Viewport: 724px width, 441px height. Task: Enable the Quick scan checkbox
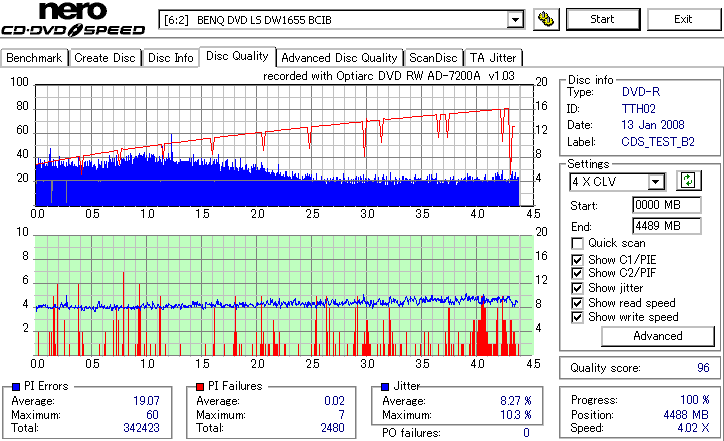577,243
